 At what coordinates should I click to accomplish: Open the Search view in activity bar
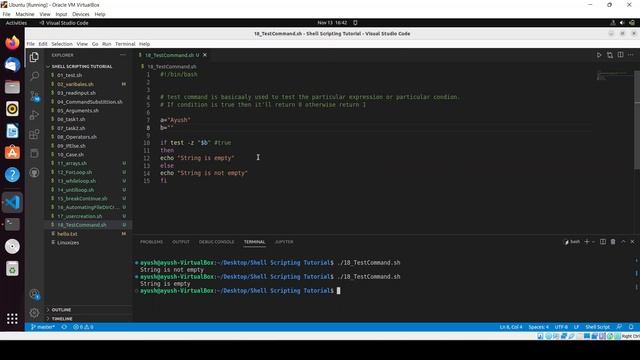[34, 76]
